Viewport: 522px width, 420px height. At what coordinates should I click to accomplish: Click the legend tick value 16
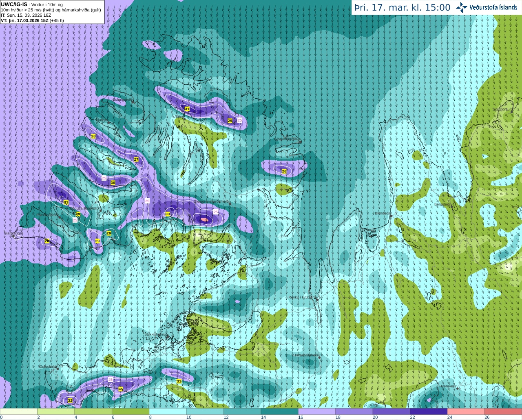[301, 417]
